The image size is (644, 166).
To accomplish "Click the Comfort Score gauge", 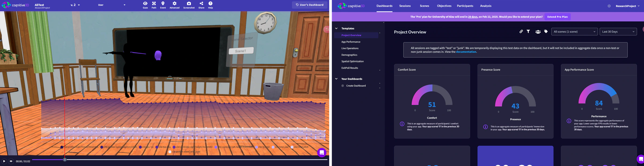I will pyautogui.click(x=432, y=95).
